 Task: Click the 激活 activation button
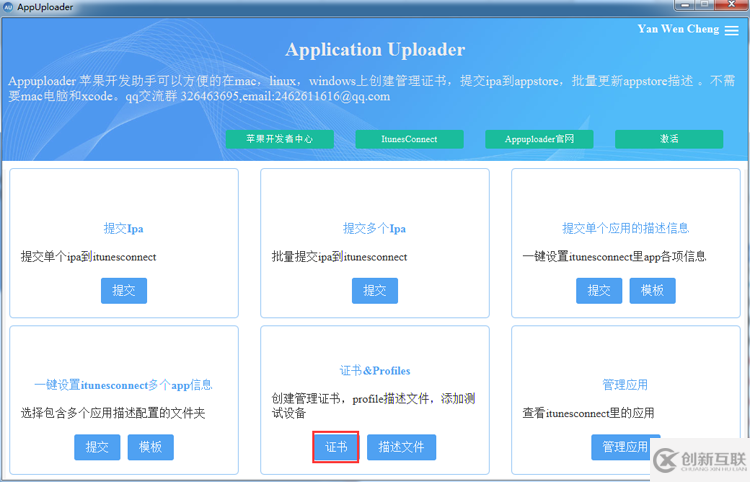669,139
